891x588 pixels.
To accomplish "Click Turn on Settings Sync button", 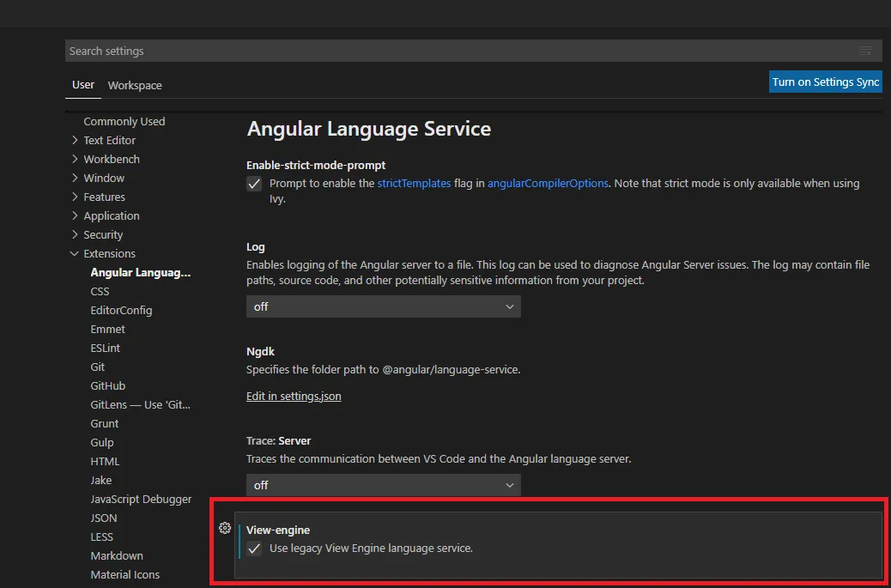I will click(x=825, y=82).
